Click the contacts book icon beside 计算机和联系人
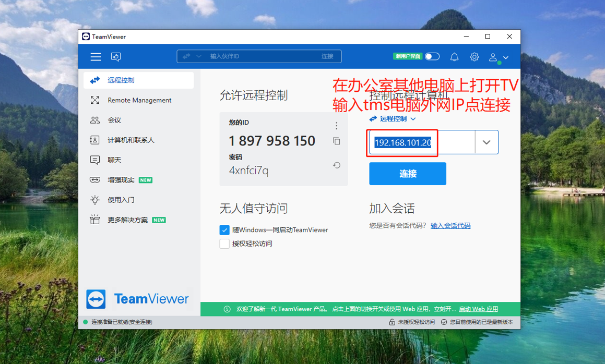 coord(95,140)
